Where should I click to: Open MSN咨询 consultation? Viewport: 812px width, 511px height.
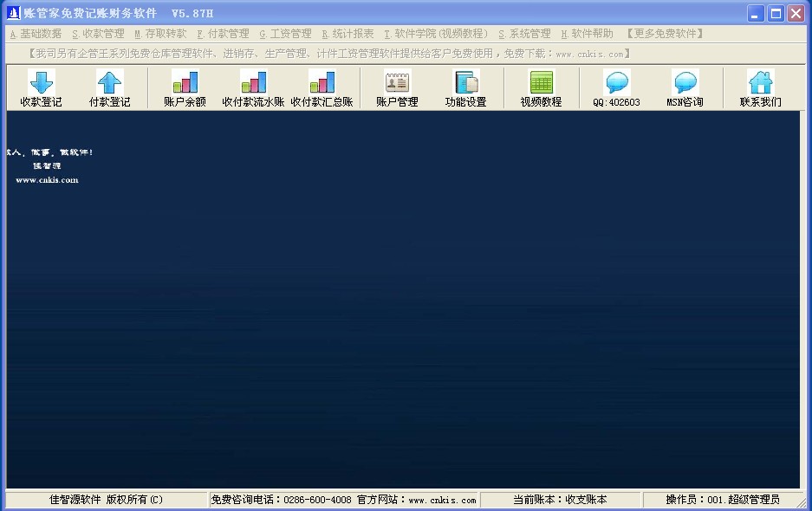685,87
